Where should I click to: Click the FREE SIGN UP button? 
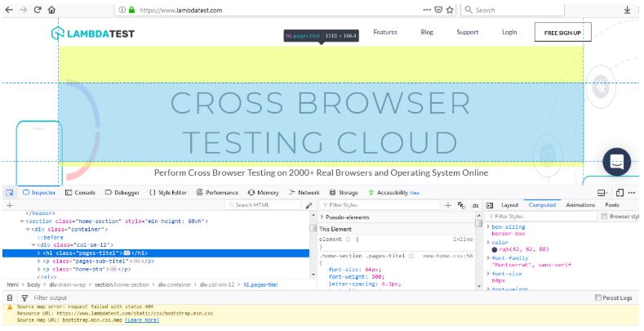pyautogui.click(x=562, y=33)
